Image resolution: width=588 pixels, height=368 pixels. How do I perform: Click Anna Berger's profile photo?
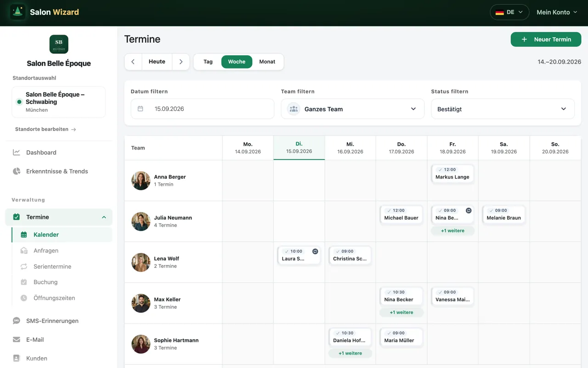pyautogui.click(x=141, y=181)
